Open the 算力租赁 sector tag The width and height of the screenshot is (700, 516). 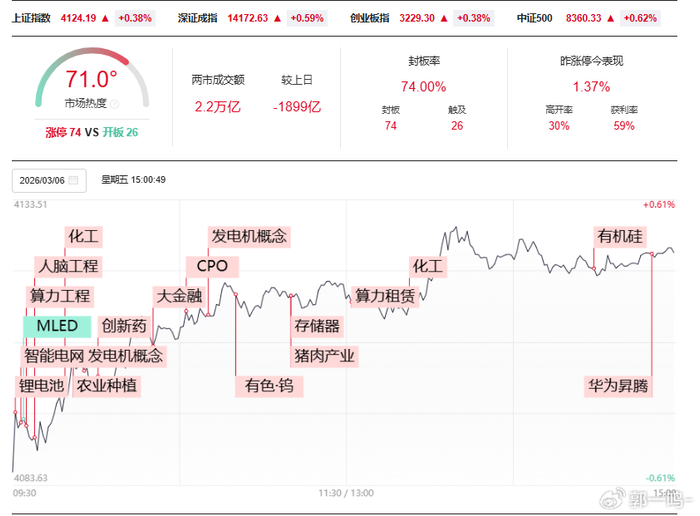(x=385, y=296)
